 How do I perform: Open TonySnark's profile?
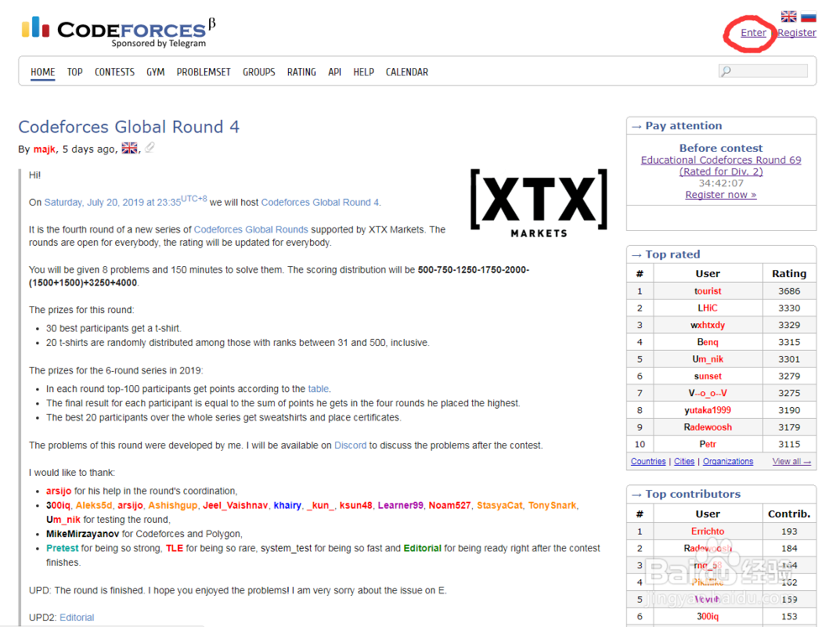point(552,505)
